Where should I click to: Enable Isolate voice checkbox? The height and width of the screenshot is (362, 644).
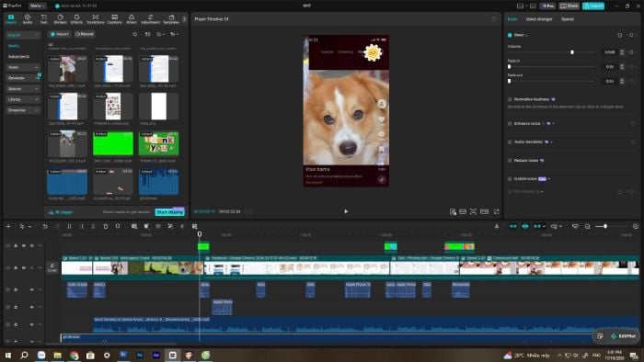coord(510,179)
